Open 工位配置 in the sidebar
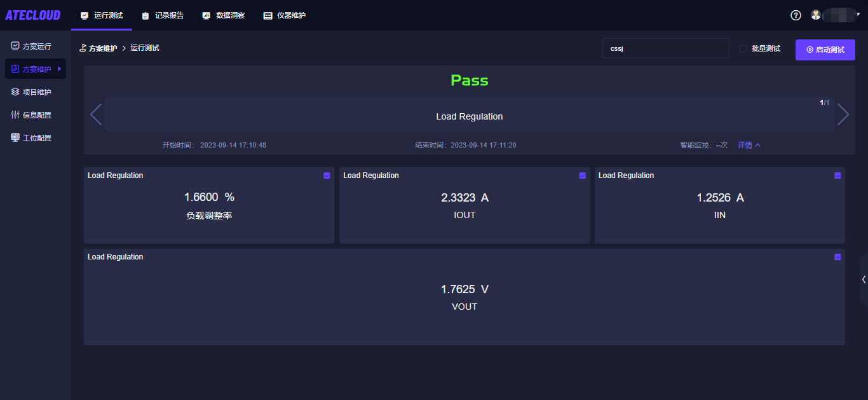The width and height of the screenshot is (868, 400). (x=36, y=138)
